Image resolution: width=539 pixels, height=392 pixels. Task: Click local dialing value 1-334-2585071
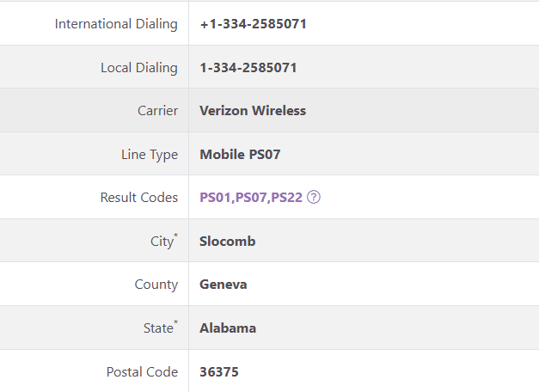click(x=248, y=67)
